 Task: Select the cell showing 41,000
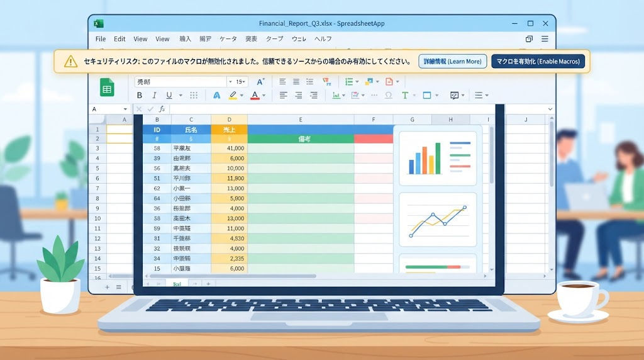click(229, 148)
